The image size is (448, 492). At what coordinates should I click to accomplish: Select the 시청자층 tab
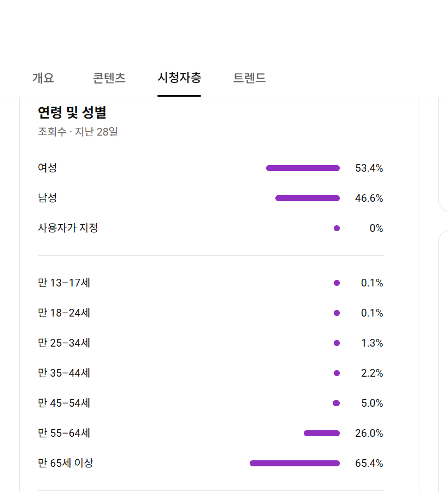click(179, 78)
